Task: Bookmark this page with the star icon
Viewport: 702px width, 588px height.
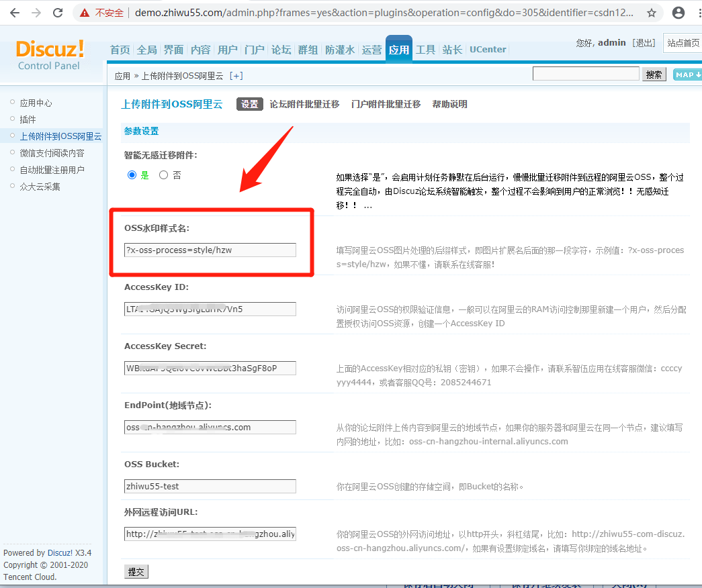Action: click(x=652, y=13)
